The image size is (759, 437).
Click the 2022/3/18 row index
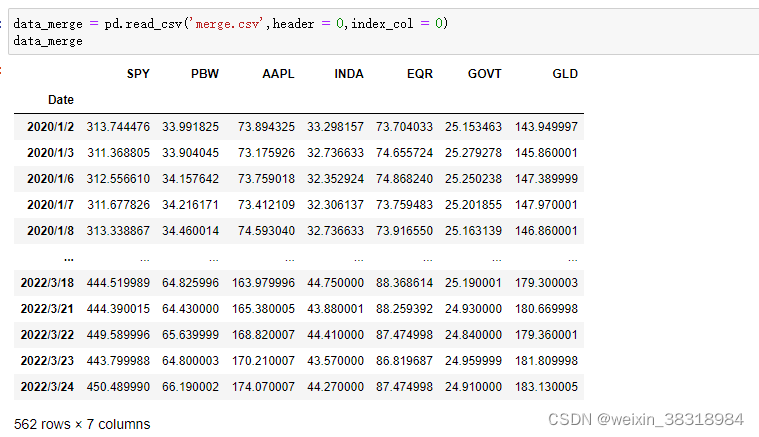click(x=47, y=283)
